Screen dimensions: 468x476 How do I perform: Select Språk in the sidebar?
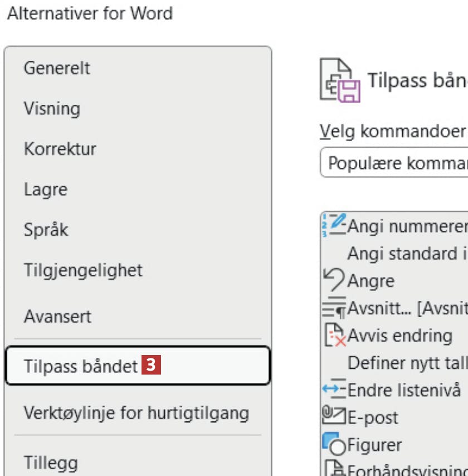coord(138,230)
